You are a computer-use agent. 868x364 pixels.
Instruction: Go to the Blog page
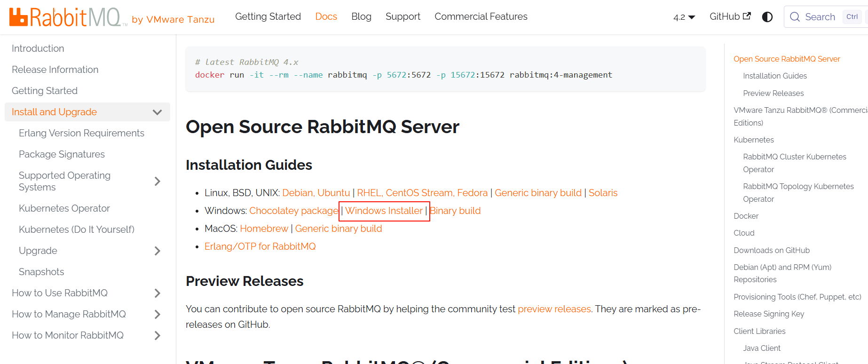361,16
